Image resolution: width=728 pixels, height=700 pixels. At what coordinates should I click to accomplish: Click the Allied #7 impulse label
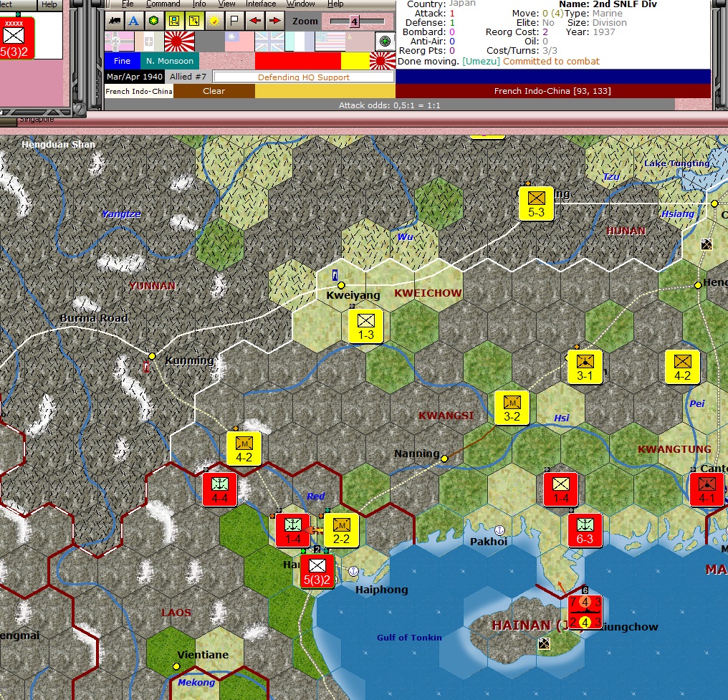188,77
